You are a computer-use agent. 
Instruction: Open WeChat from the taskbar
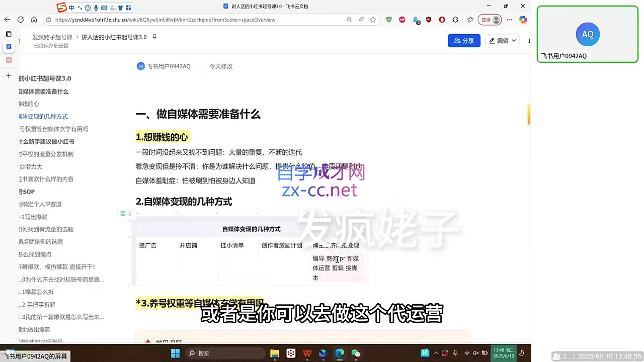click(356, 353)
